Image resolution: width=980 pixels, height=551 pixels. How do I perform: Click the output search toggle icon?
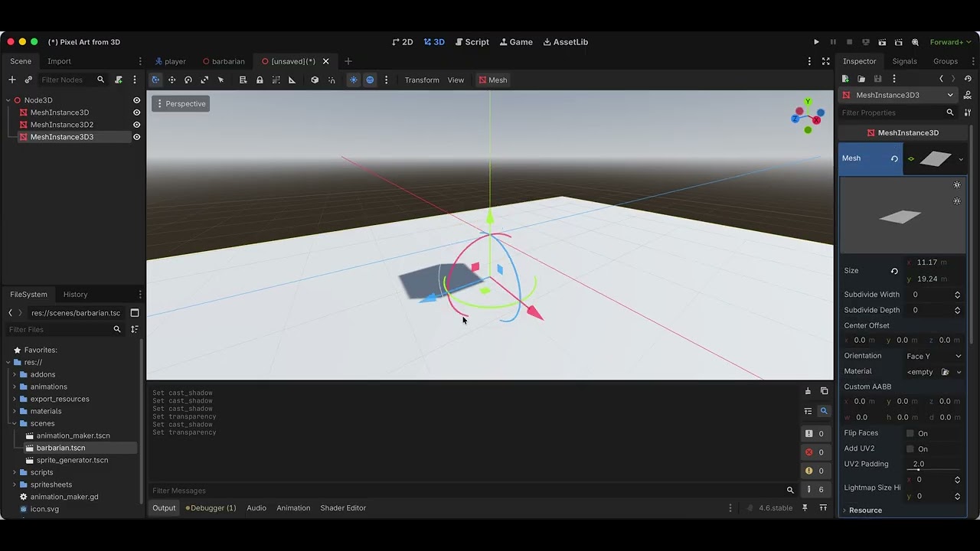(824, 411)
